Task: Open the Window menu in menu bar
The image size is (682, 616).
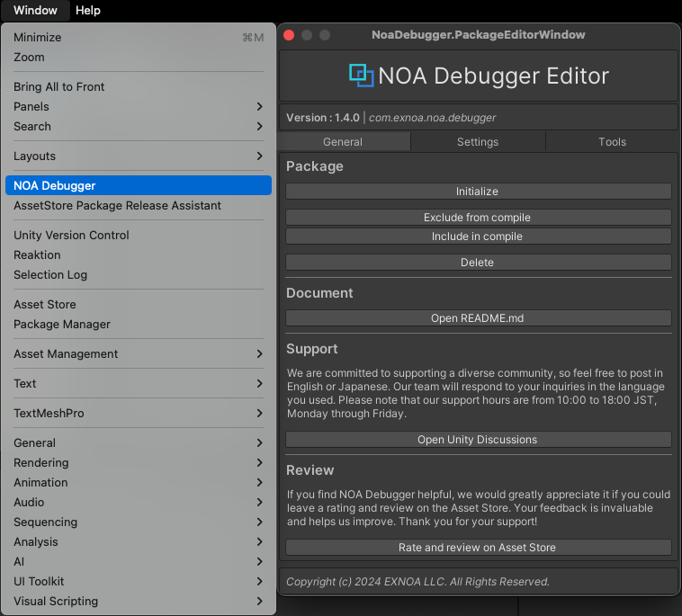Action: 35,10
